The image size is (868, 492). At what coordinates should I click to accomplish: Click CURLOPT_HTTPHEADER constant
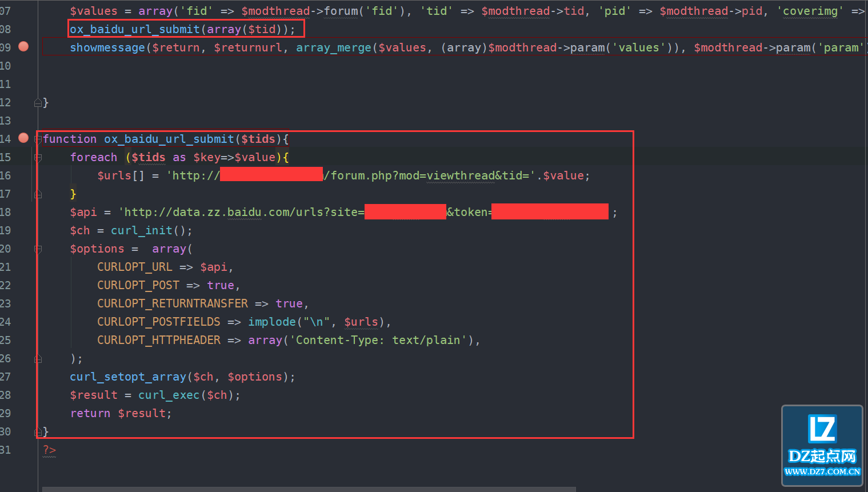click(x=159, y=340)
